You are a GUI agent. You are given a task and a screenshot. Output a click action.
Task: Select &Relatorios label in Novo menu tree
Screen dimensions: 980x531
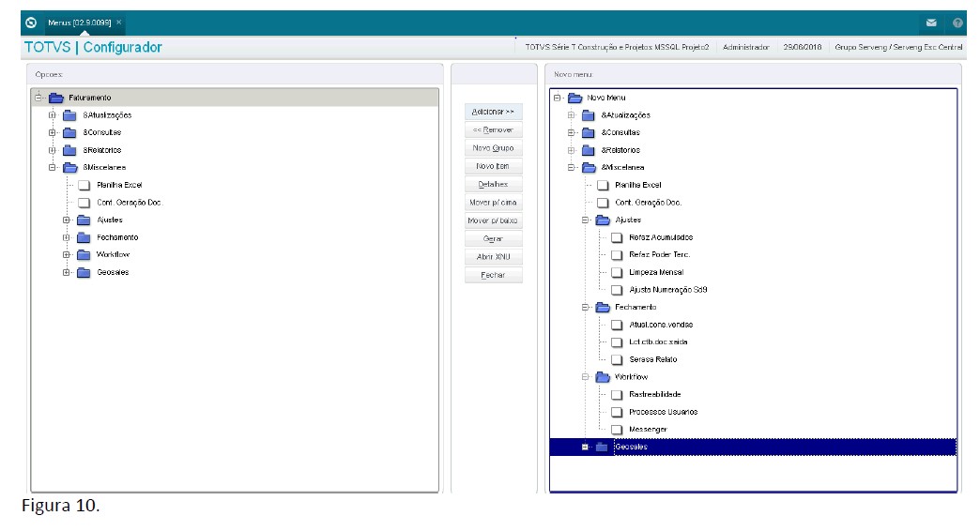(x=620, y=150)
